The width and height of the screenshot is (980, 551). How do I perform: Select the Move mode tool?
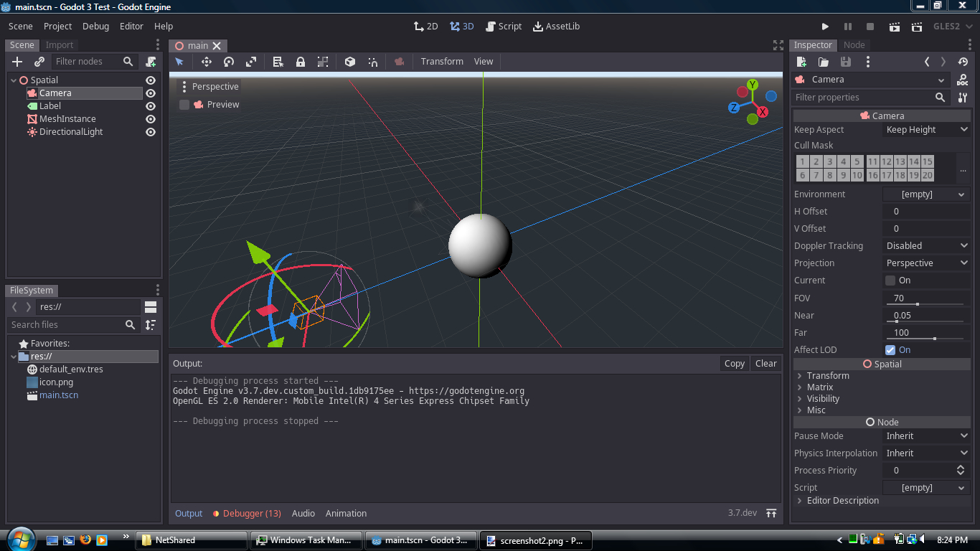[x=206, y=62]
